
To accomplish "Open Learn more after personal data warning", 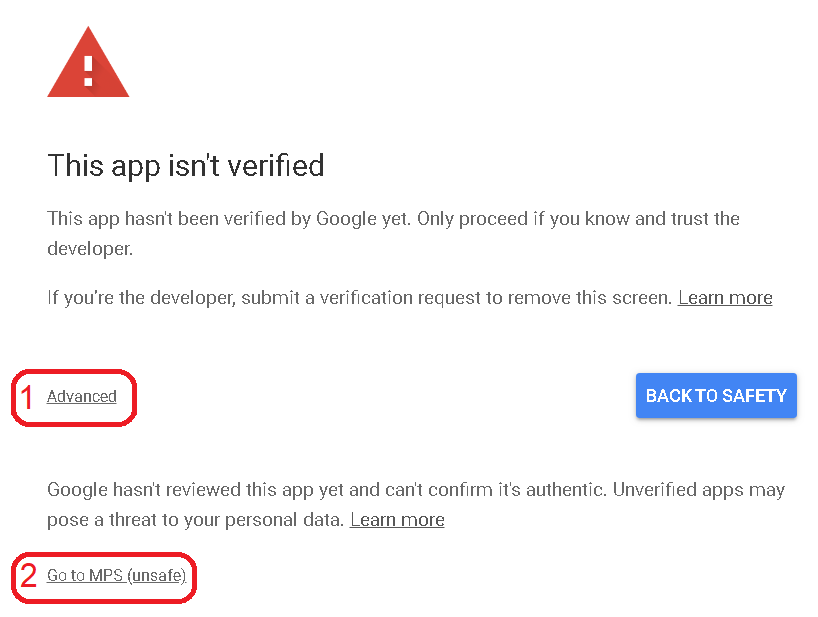I will 397,520.
